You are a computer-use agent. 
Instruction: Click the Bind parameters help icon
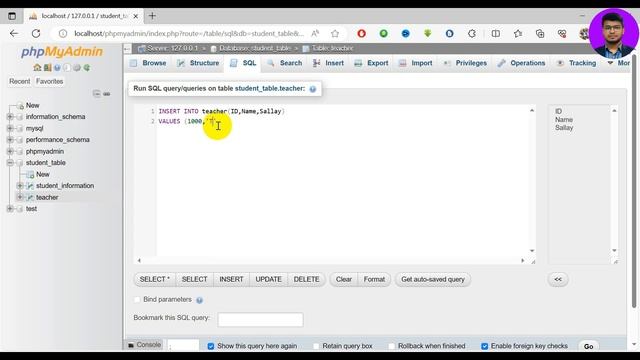click(x=199, y=300)
